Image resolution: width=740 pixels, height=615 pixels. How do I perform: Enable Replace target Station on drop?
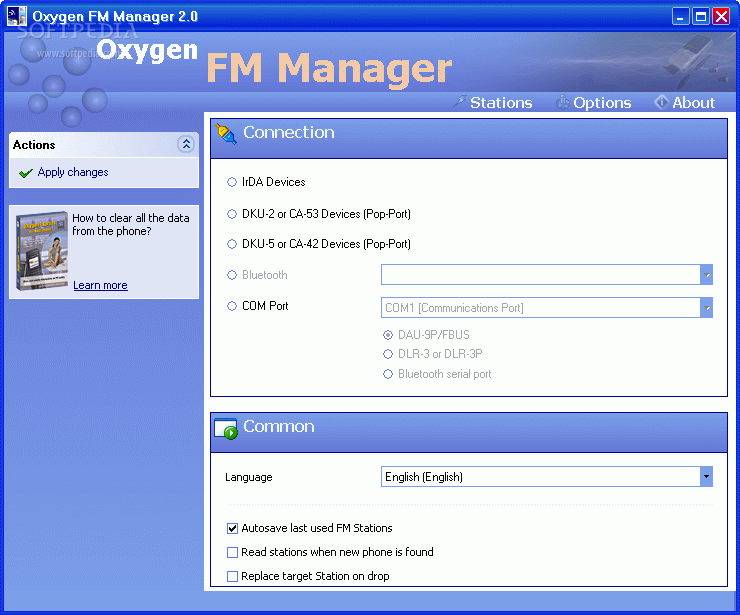click(232, 576)
